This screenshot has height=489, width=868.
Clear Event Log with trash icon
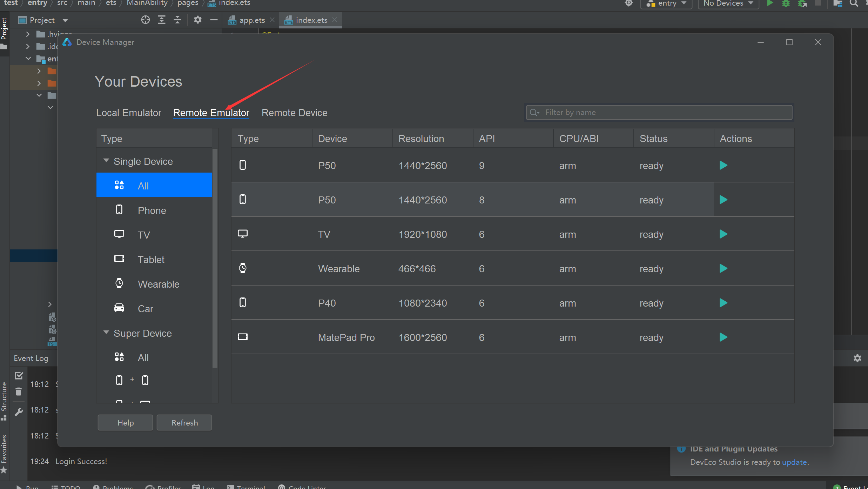click(x=19, y=391)
